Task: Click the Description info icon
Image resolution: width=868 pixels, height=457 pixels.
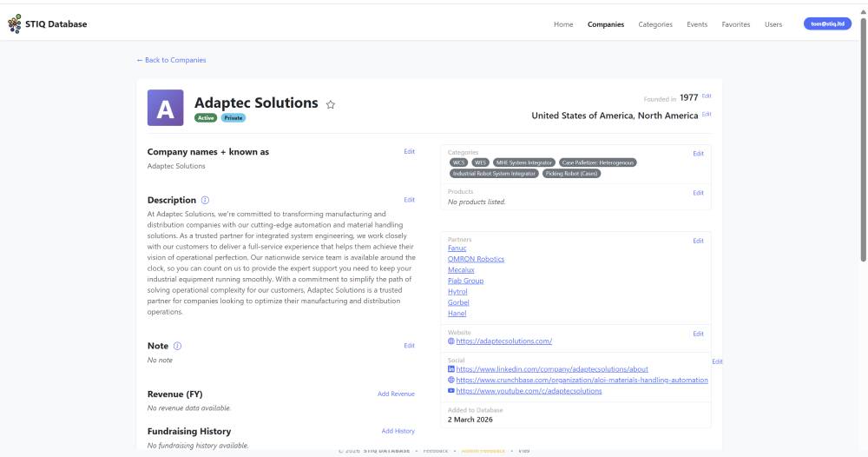Action: (x=205, y=200)
